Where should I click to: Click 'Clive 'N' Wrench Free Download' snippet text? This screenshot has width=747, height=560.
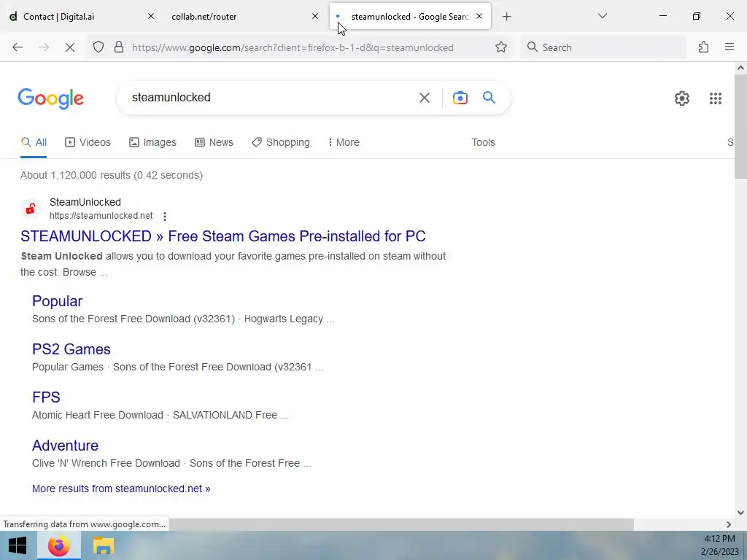[x=107, y=463]
